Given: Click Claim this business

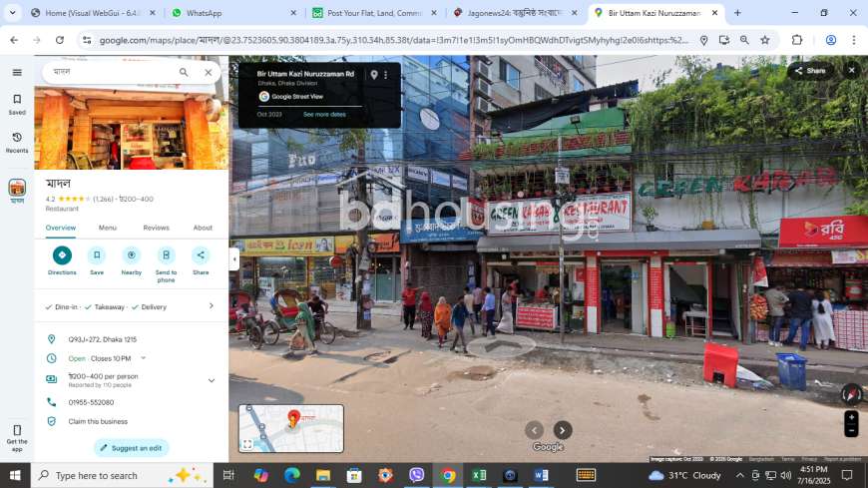Looking at the screenshot, I should [98, 421].
